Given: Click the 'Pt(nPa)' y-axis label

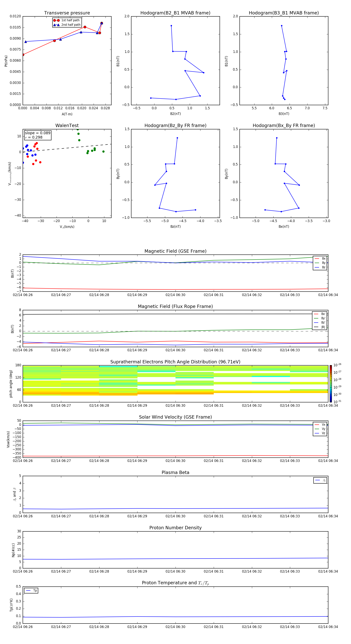Looking at the screenshot, I should (x=6, y=61).
